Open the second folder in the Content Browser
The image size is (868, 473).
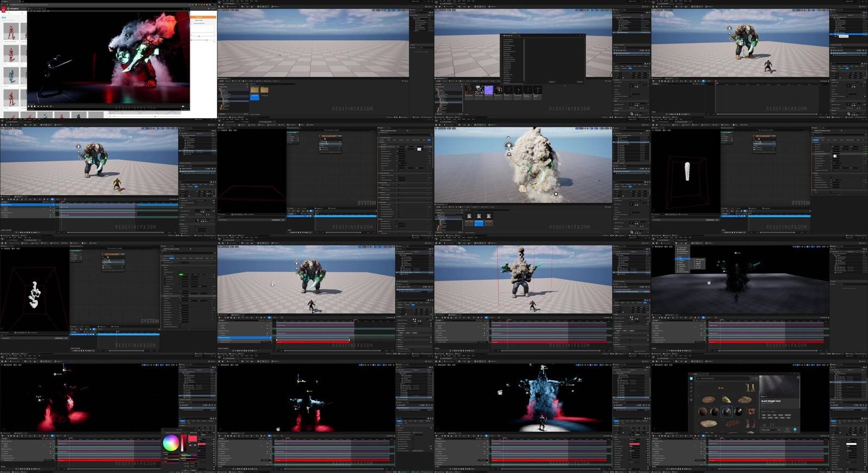pos(264,90)
